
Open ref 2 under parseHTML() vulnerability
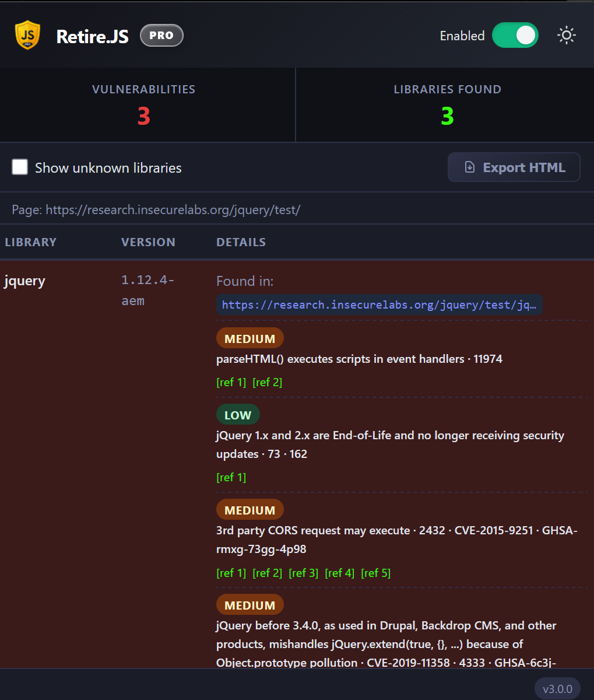268,383
